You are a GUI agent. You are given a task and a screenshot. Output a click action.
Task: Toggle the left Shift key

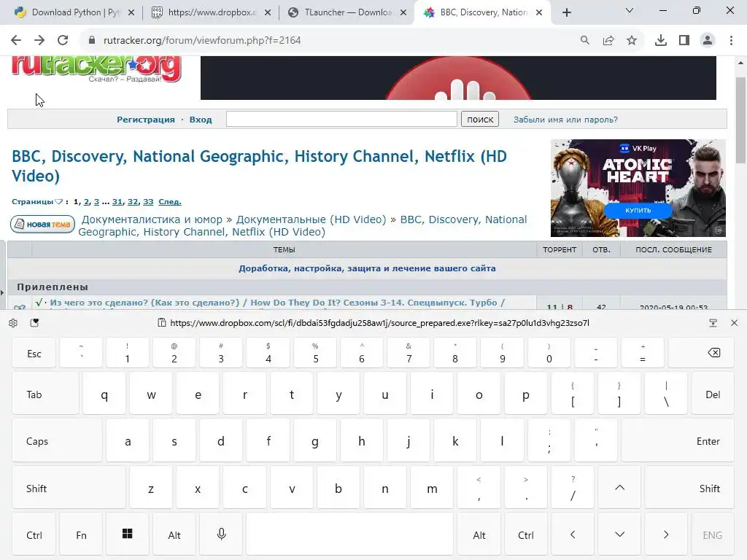tap(69, 488)
